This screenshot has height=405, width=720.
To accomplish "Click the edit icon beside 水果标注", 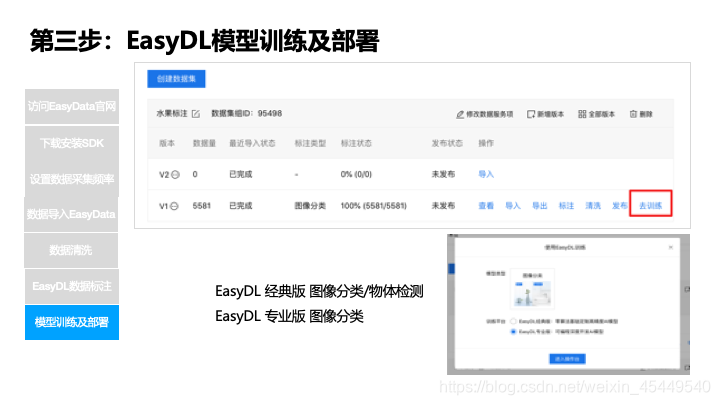I will click(x=196, y=114).
